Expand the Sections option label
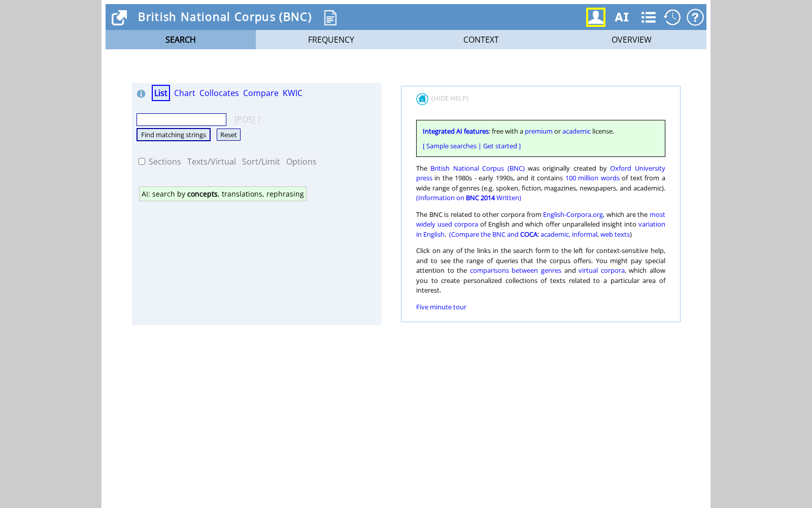 coord(165,162)
